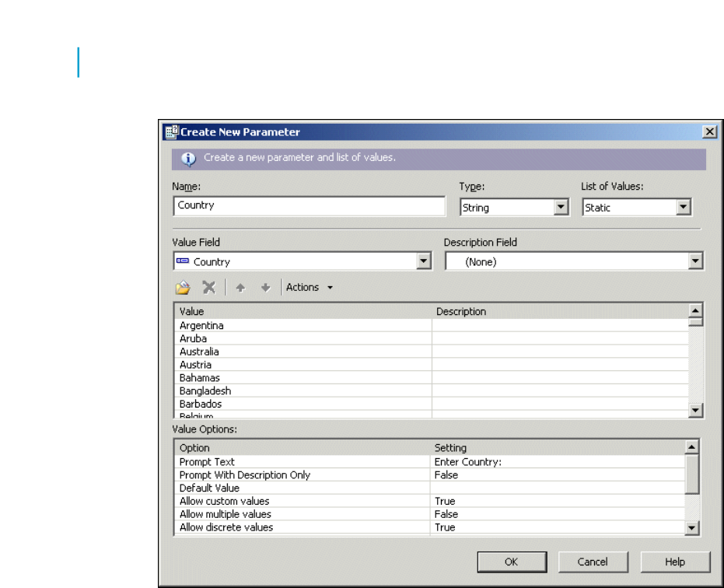Open Help for the parameter dialog
This screenshot has width=724, height=588.
(675, 562)
